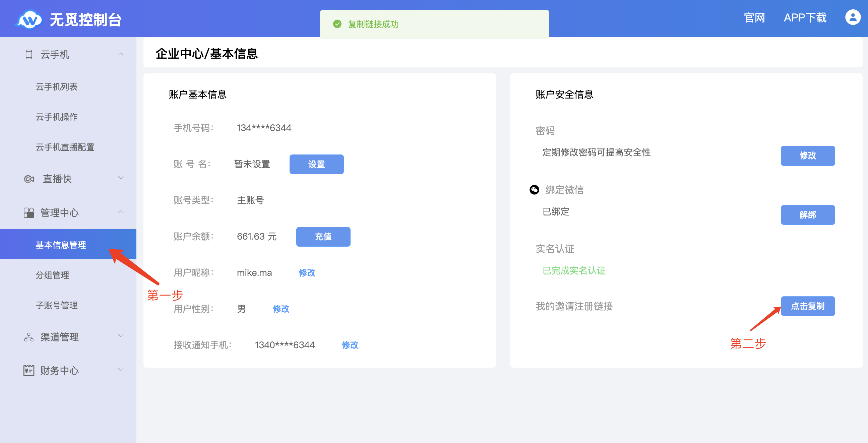Expand the 渠道管理 menu chevron
The height and width of the screenshot is (443, 868).
click(121, 336)
